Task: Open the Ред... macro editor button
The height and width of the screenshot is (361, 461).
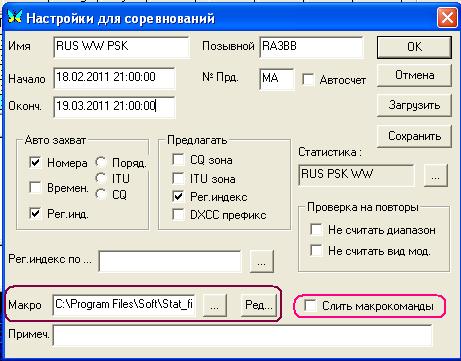Action: pos(259,305)
